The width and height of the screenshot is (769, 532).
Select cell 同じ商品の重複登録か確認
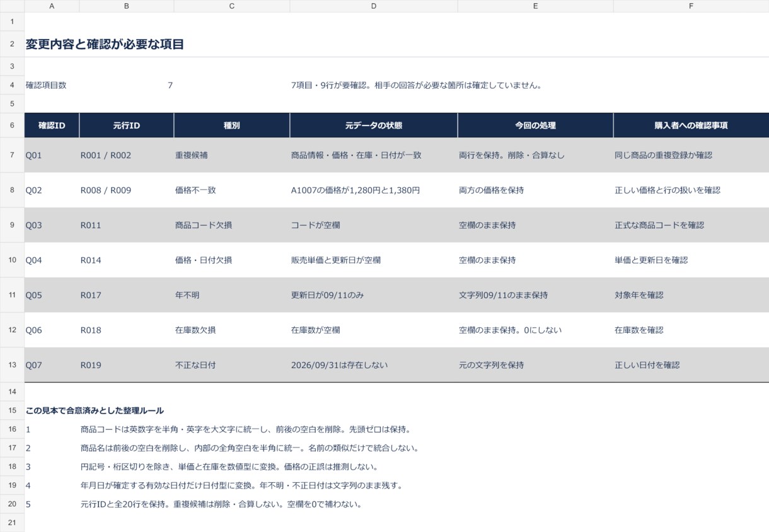(x=691, y=155)
